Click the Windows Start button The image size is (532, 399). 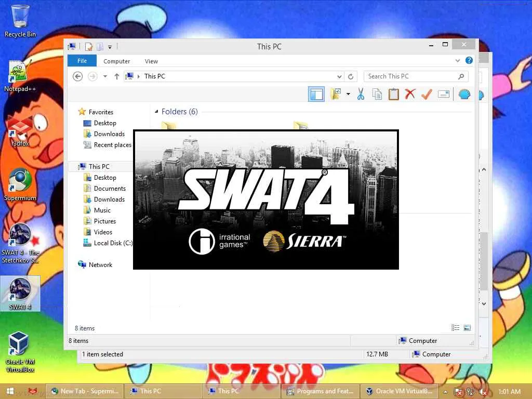10,391
